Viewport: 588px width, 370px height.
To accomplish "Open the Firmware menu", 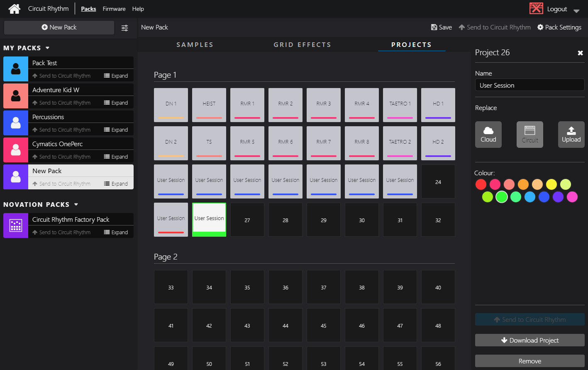I will [114, 8].
